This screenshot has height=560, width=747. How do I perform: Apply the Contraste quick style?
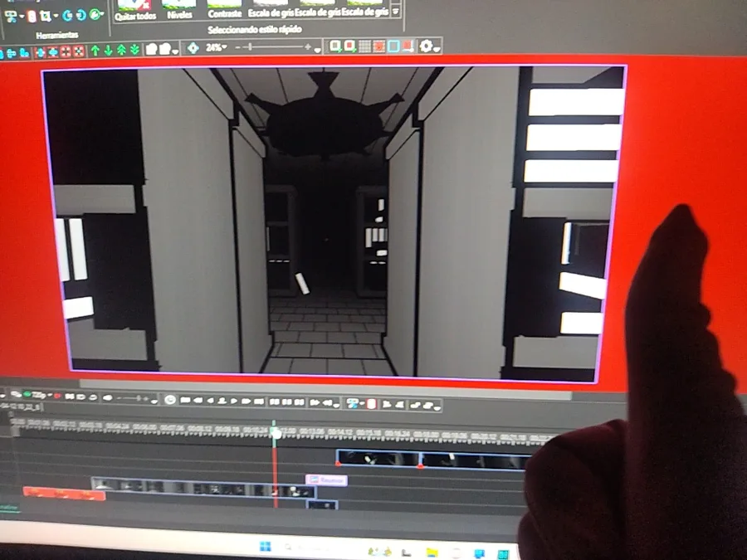click(224, 9)
